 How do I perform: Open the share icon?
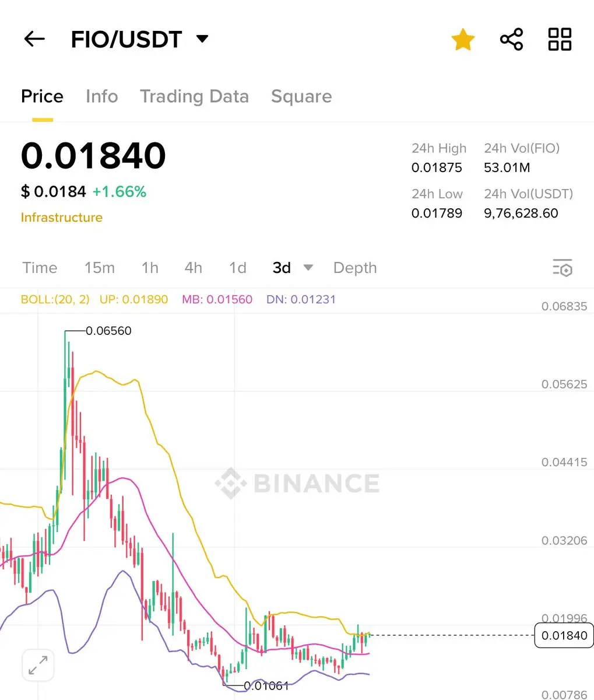point(512,39)
